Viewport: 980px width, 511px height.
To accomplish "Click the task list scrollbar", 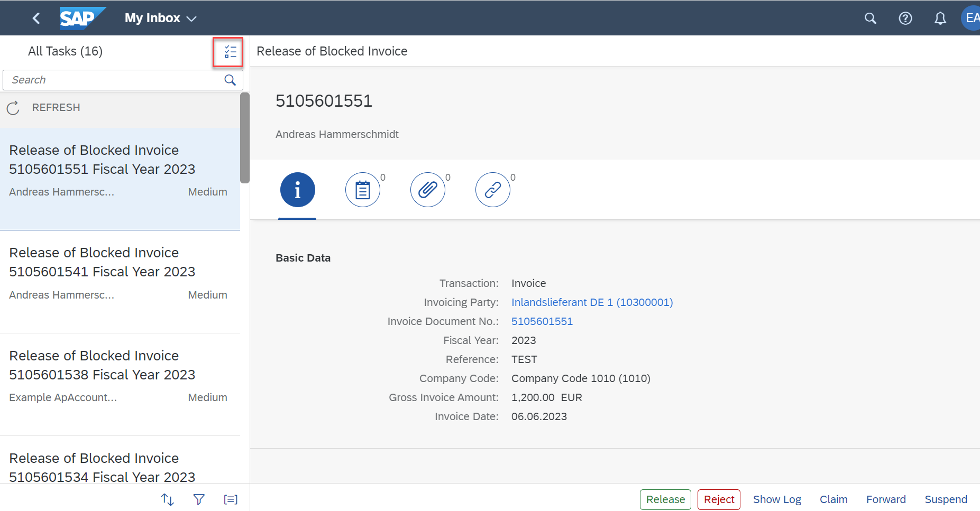I will [245, 138].
